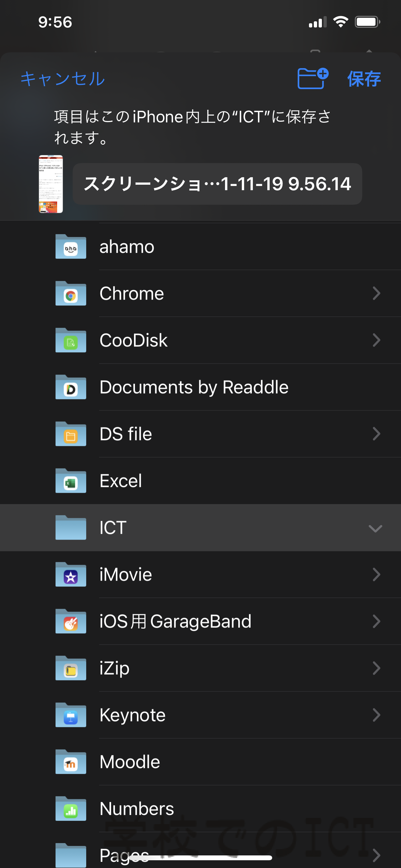Viewport: 401px width, 868px height.
Task: Choose the "DS file" folder name
Action: coord(126,434)
